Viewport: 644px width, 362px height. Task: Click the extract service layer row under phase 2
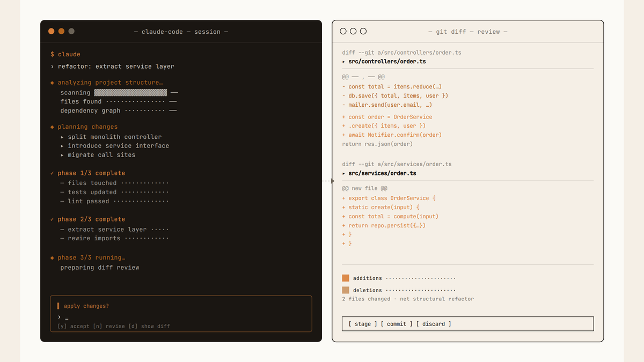(x=114, y=229)
